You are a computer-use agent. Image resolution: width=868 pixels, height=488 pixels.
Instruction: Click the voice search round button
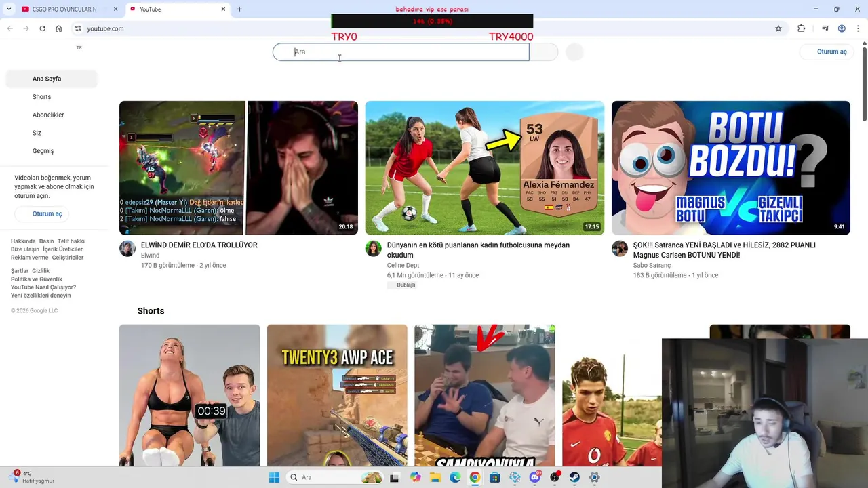(574, 52)
